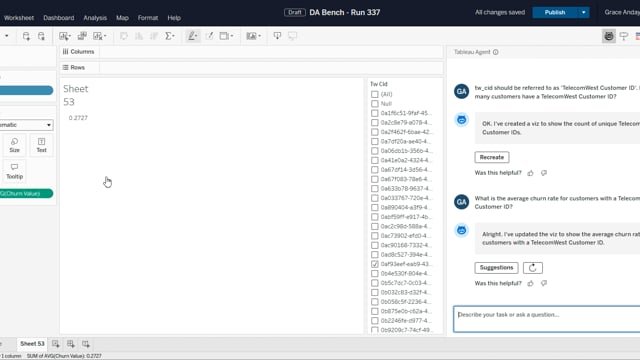Open the arrow next to Publish
The height and width of the screenshot is (360, 640).
click(584, 13)
